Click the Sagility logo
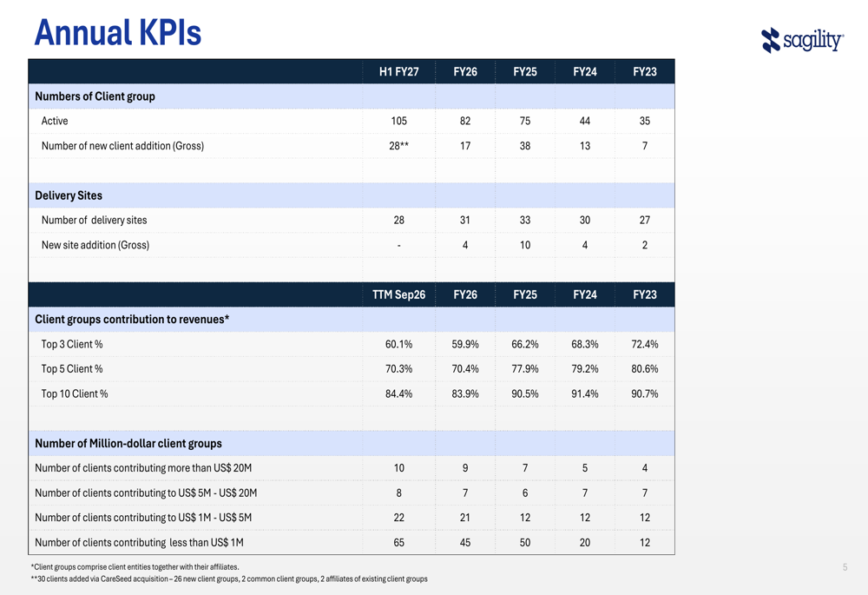 802,41
